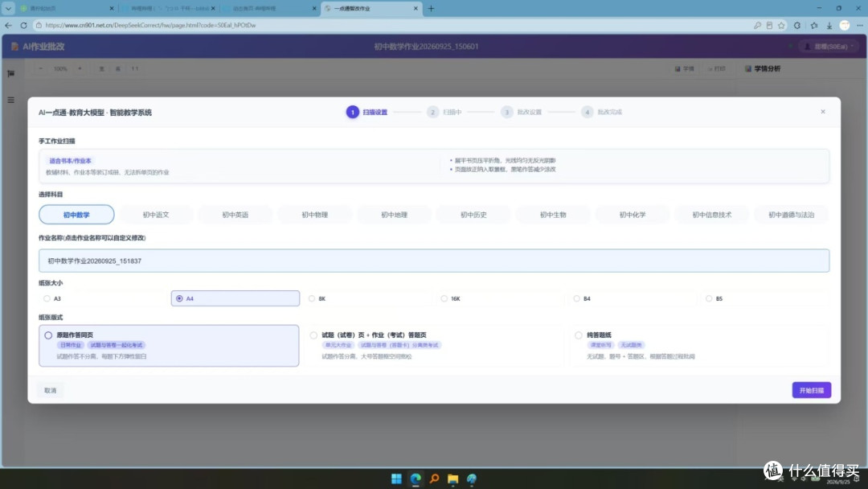This screenshot has width=868, height=489.
Task: Open the user account dropdown in header
Action: 828,47
